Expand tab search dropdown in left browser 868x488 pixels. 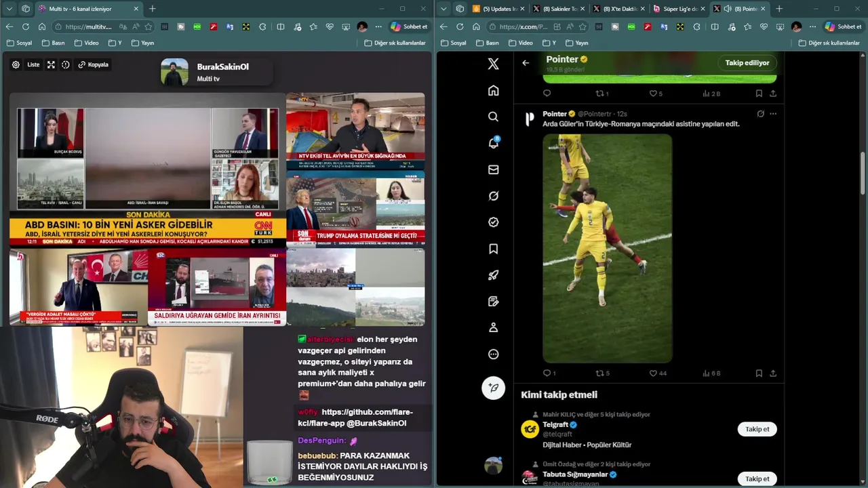tap(9, 9)
